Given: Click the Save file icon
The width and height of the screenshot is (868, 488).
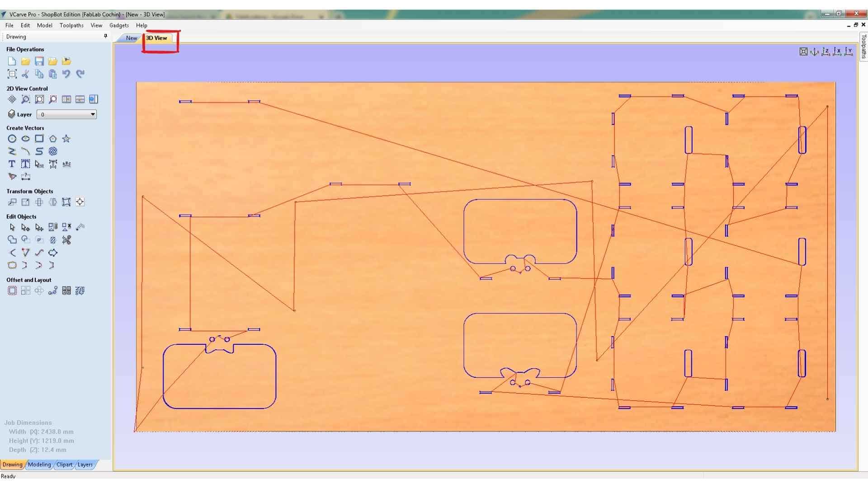Looking at the screenshot, I should click(39, 61).
